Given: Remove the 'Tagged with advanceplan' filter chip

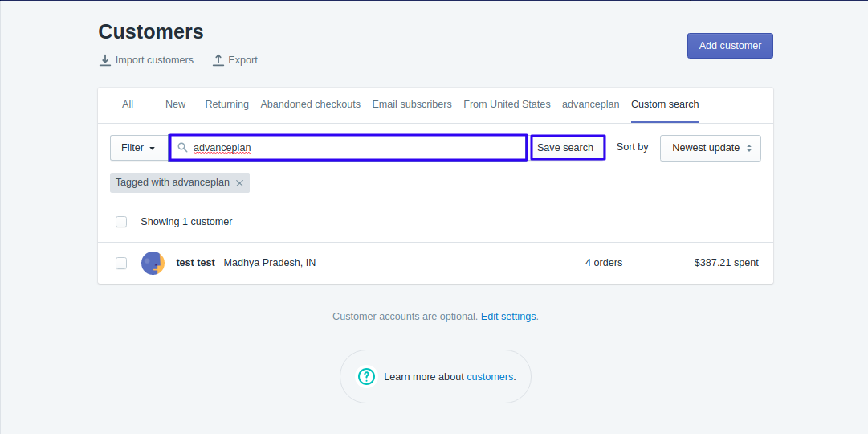Looking at the screenshot, I should (240, 183).
